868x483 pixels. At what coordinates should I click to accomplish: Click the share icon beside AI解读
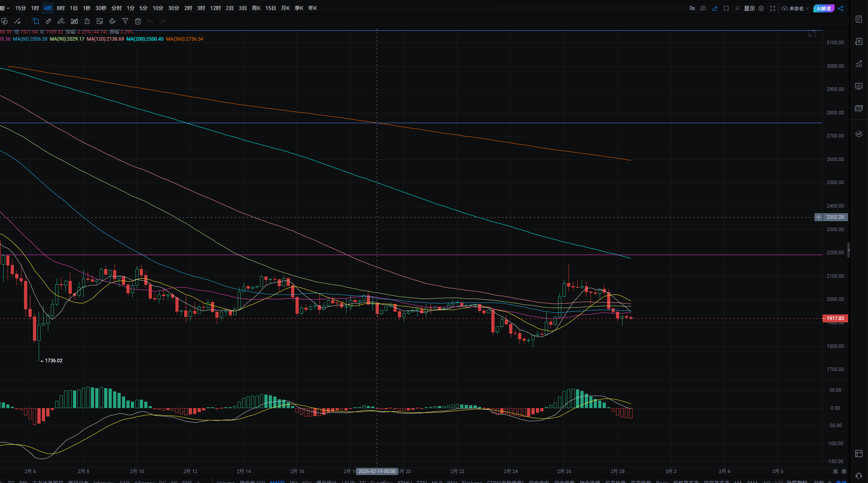coord(841,8)
